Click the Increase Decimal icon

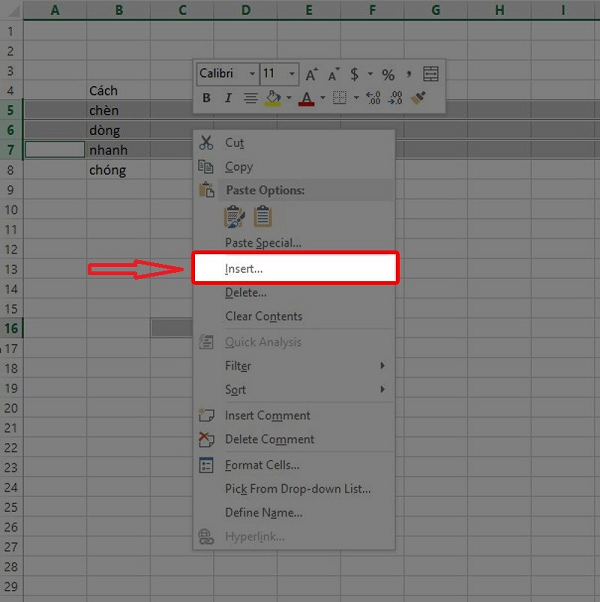373,98
